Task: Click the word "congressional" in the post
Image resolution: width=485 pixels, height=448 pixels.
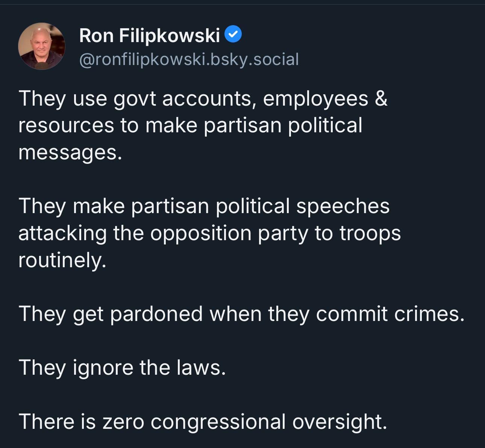Action: click(x=218, y=422)
